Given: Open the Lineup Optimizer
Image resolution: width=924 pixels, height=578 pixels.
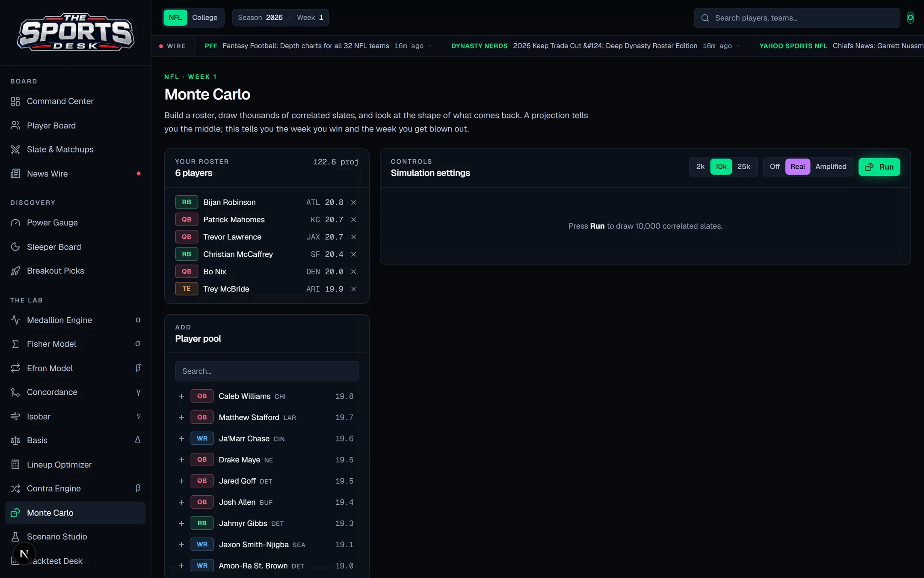Looking at the screenshot, I should coord(75,465).
